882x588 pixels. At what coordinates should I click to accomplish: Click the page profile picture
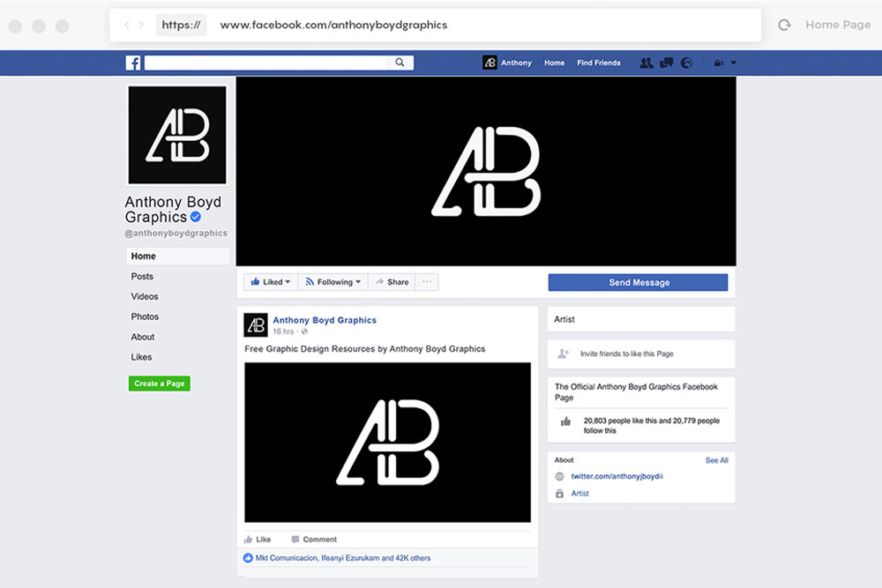tap(177, 135)
